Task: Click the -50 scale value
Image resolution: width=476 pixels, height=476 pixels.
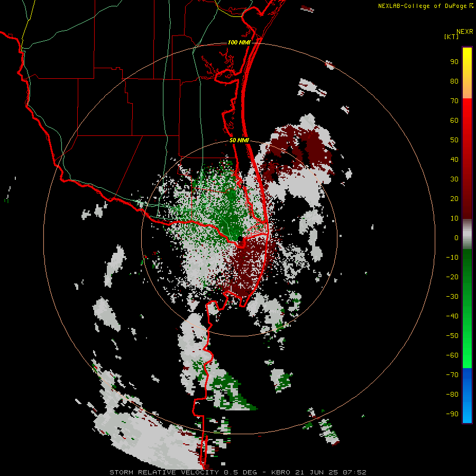Action: [x=452, y=336]
